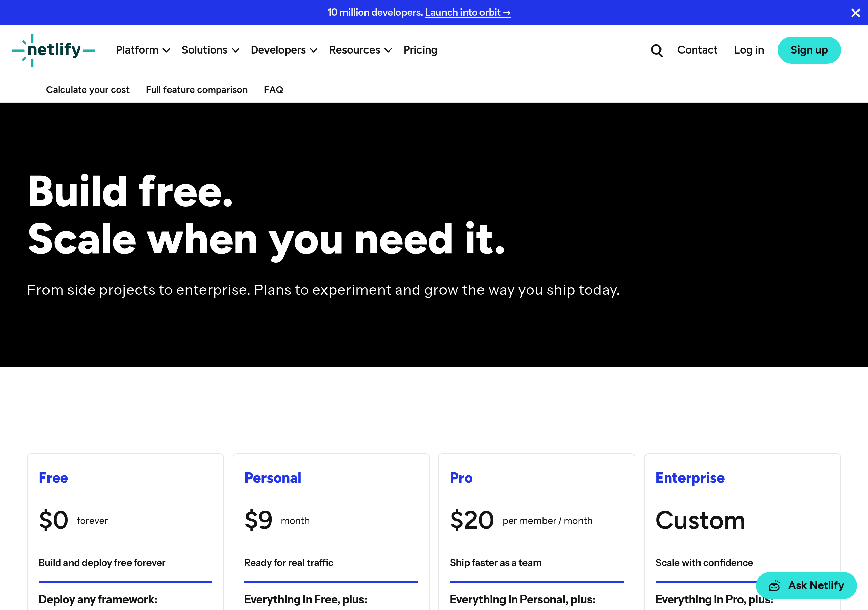Select the Enterprise plan heading
The image size is (868, 610).
click(690, 478)
